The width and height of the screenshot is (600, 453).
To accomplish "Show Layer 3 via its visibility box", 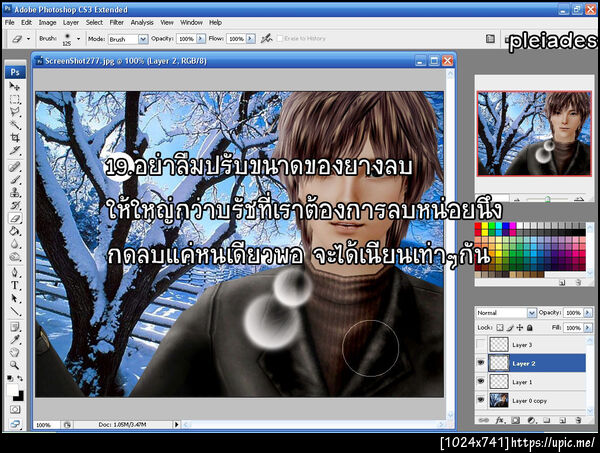I will click(x=481, y=345).
